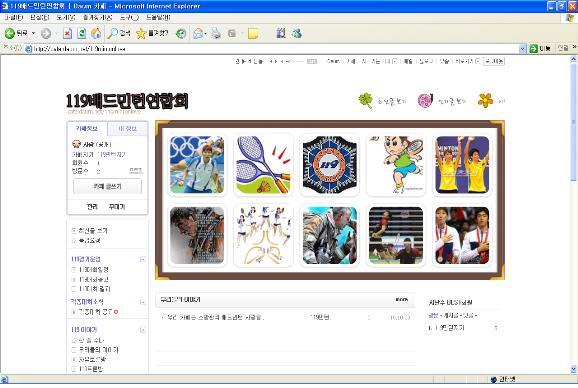Click the Mail envelope toolbar icon
Screen dimensions: 578x388
pyautogui.click(x=198, y=34)
